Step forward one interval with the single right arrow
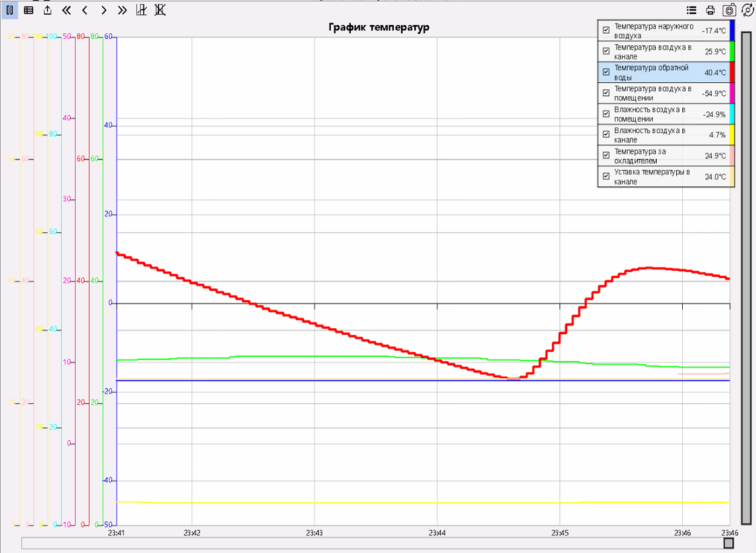The width and height of the screenshot is (756, 553). (104, 10)
